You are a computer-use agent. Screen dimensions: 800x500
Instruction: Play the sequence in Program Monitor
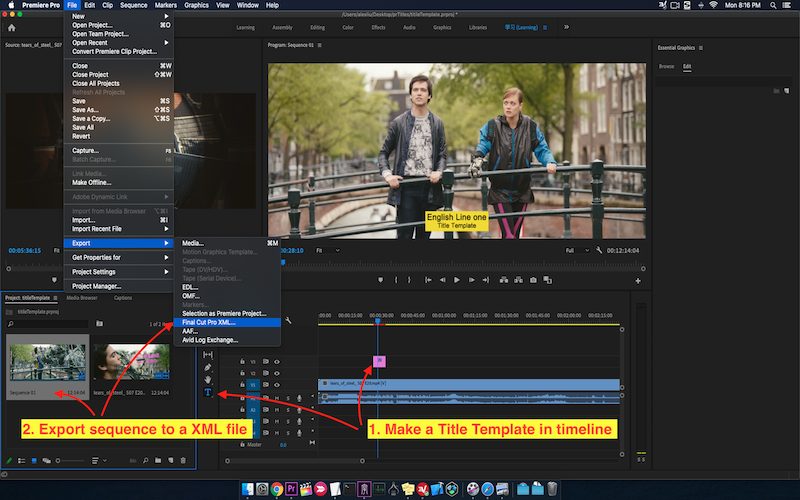457,280
